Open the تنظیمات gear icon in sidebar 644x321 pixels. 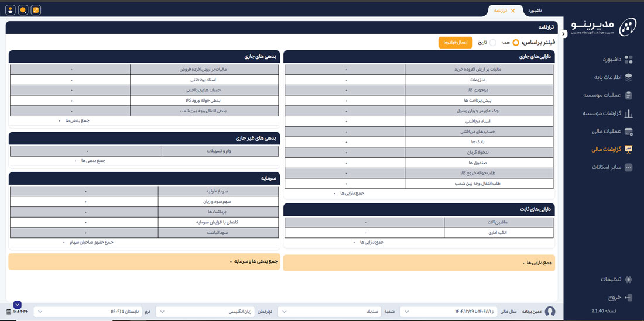coord(628,279)
